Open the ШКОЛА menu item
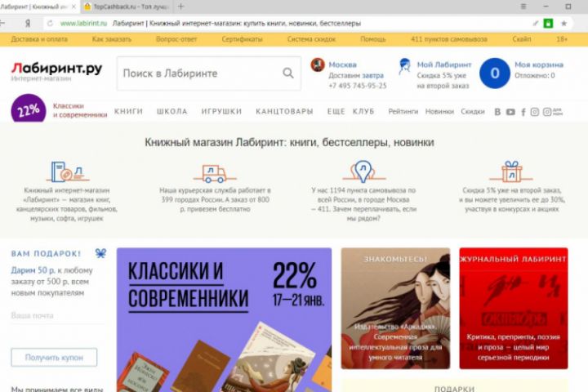Image resolution: width=588 pixels, height=392 pixels. (x=171, y=111)
